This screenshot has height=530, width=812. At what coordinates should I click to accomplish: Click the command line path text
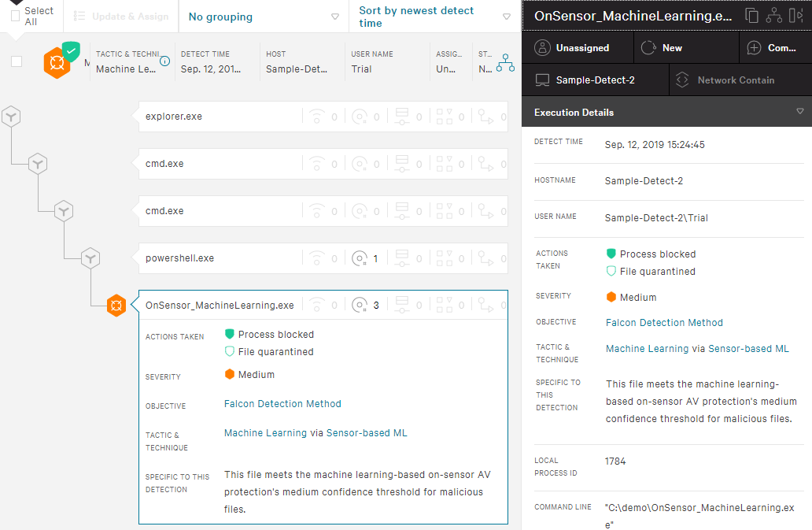(x=699, y=516)
